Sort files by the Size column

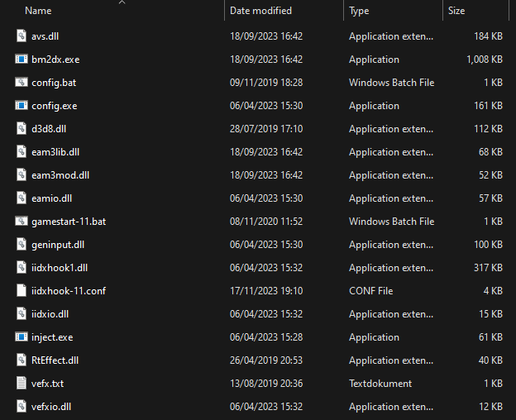click(456, 11)
